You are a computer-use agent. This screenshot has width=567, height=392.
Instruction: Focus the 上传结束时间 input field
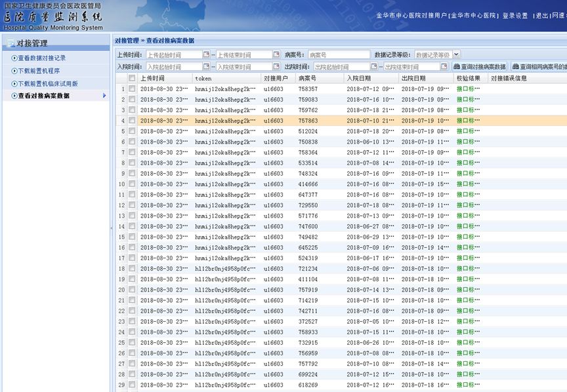(x=244, y=54)
